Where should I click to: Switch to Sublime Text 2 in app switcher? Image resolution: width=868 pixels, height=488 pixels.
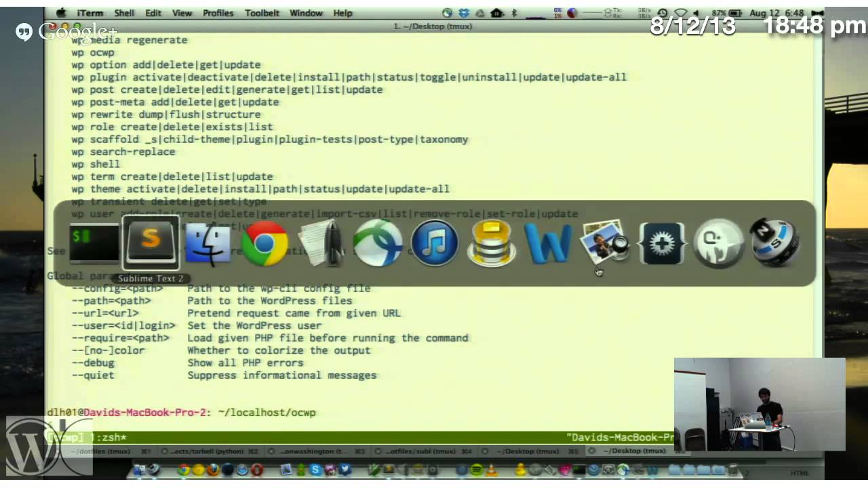[x=150, y=243]
